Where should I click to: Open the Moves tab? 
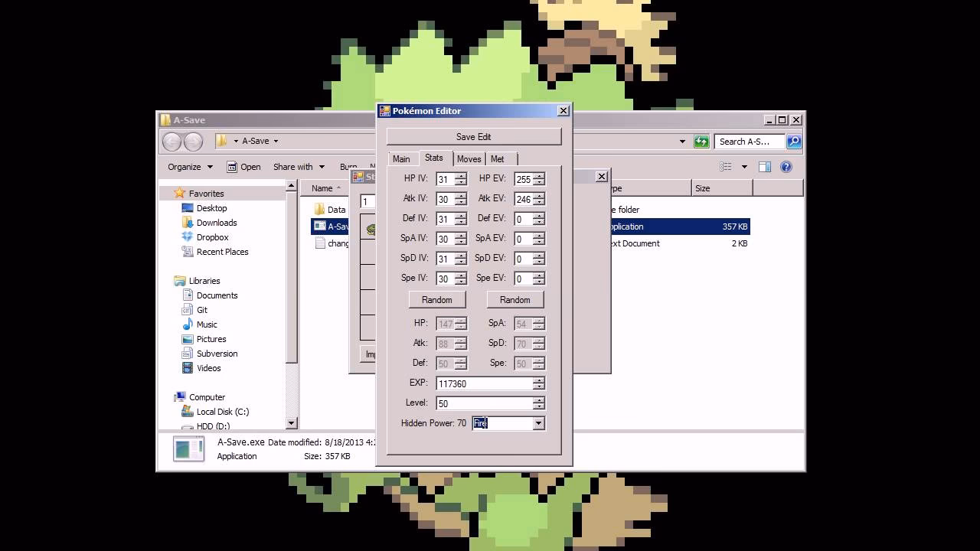click(469, 159)
